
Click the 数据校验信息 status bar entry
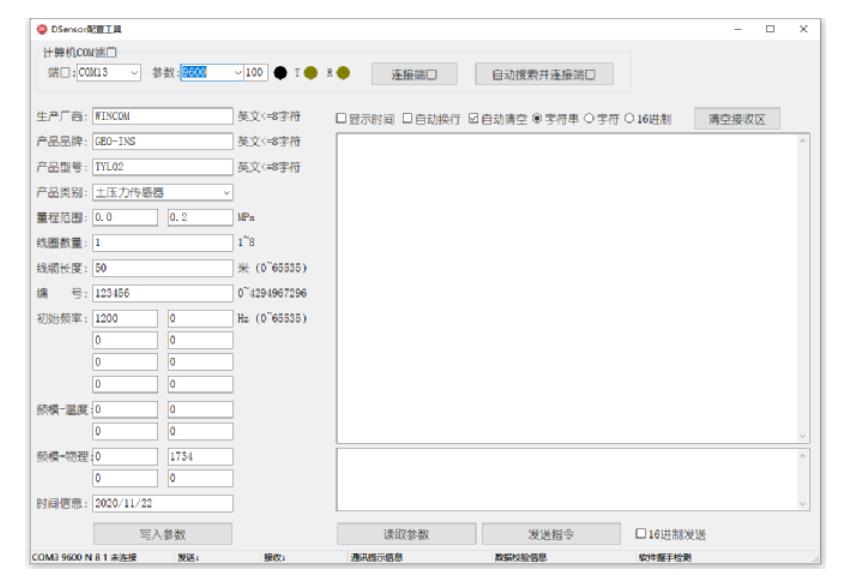520,557
